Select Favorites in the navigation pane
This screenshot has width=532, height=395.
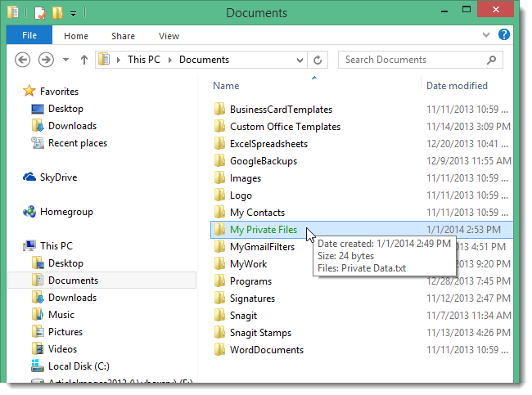[x=59, y=92]
